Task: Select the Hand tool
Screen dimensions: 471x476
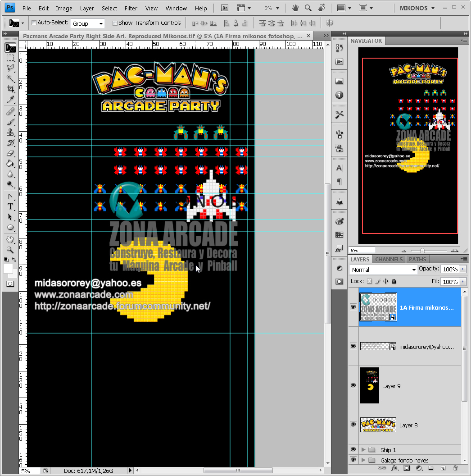Action: point(10,239)
